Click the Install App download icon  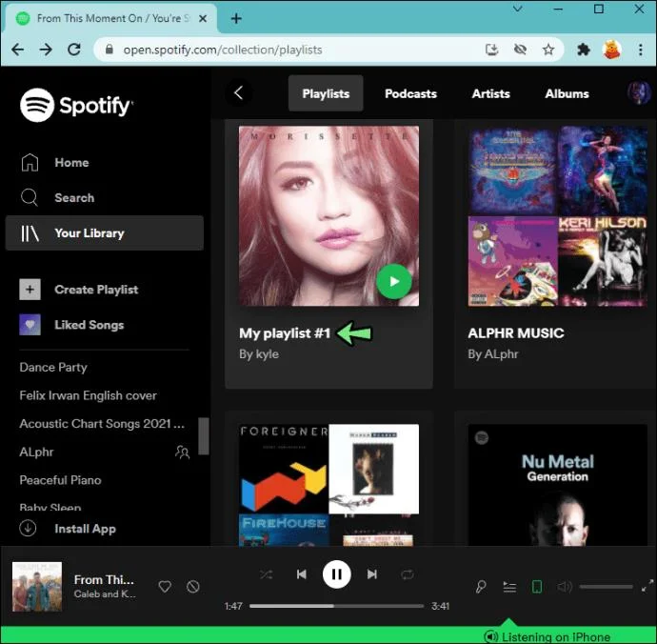pos(28,529)
